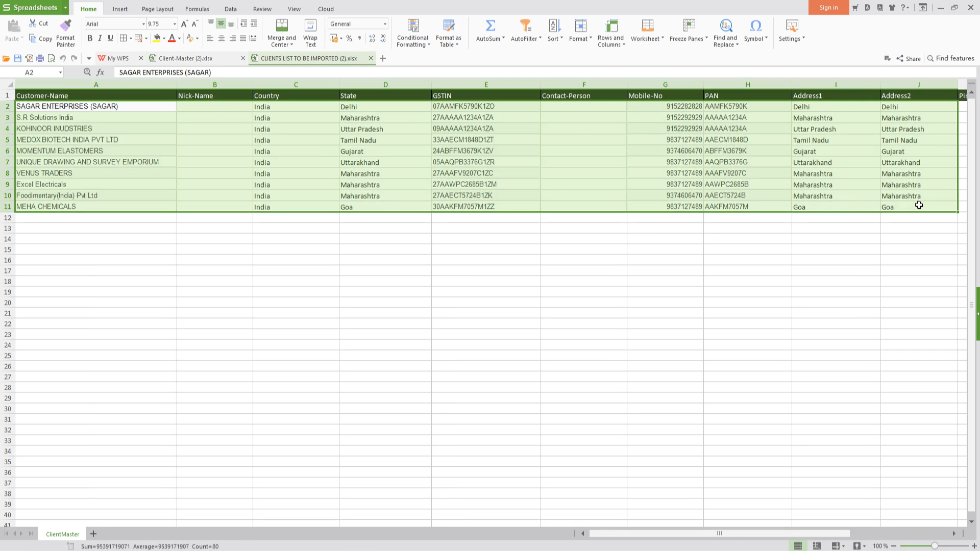Click the Redo arrow icon
This screenshot has width=980, height=551.
click(74, 58)
